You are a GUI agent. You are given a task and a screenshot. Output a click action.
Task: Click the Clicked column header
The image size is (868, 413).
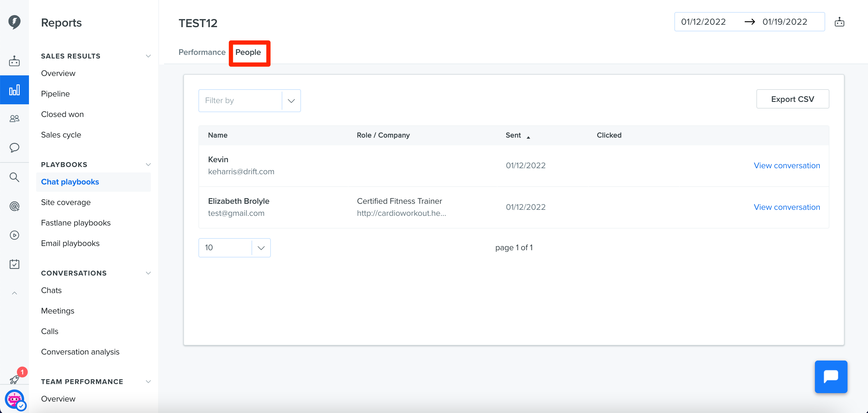[609, 135]
